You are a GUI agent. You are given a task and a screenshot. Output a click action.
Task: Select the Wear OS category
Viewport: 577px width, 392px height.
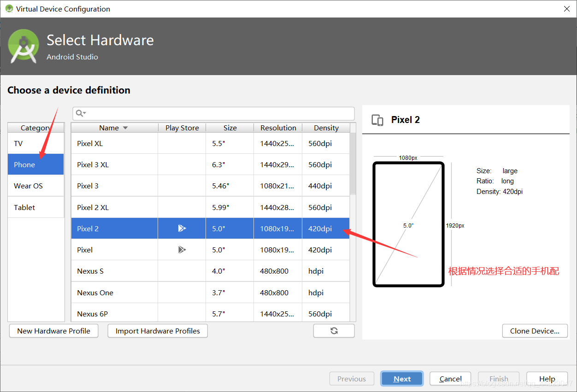36,186
